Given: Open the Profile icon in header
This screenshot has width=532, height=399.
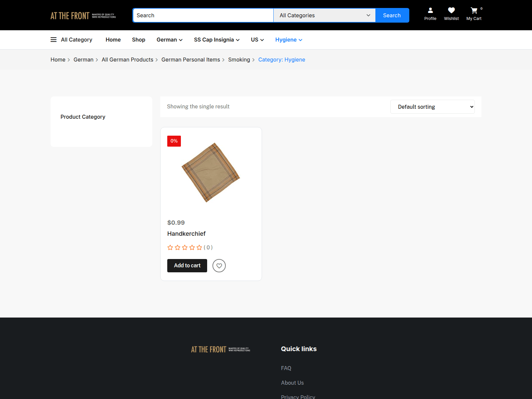Looking at the screenshot, I should pyautogui.click(x=430, y=14).
